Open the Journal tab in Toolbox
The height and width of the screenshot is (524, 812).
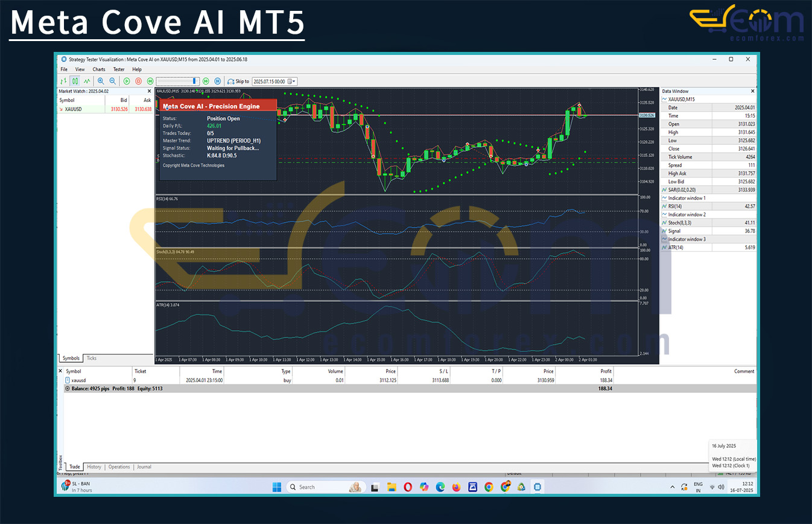coord(144,467)
